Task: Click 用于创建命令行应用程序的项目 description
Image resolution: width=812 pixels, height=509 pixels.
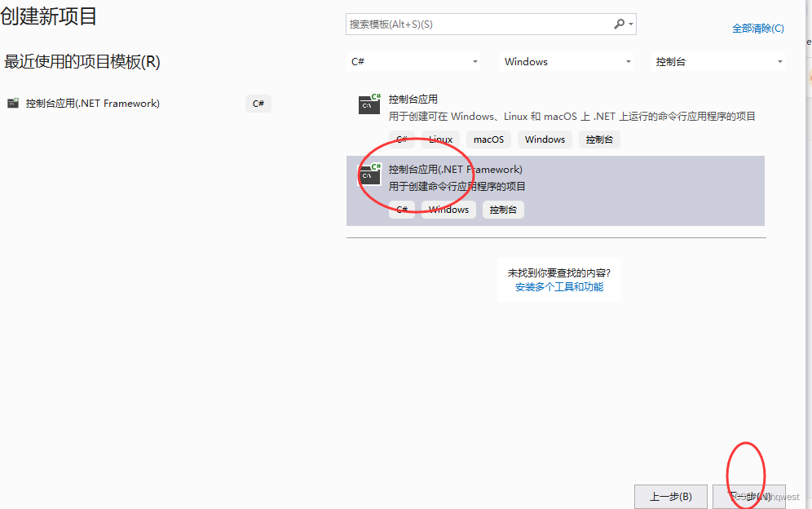Action: (457, 186)
